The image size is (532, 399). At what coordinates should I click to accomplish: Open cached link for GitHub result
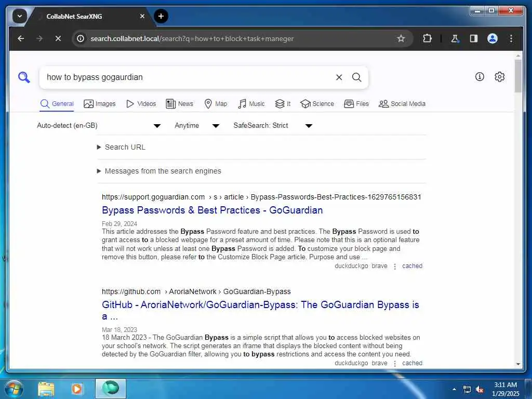pyautogui.click(x=412, y=363)
